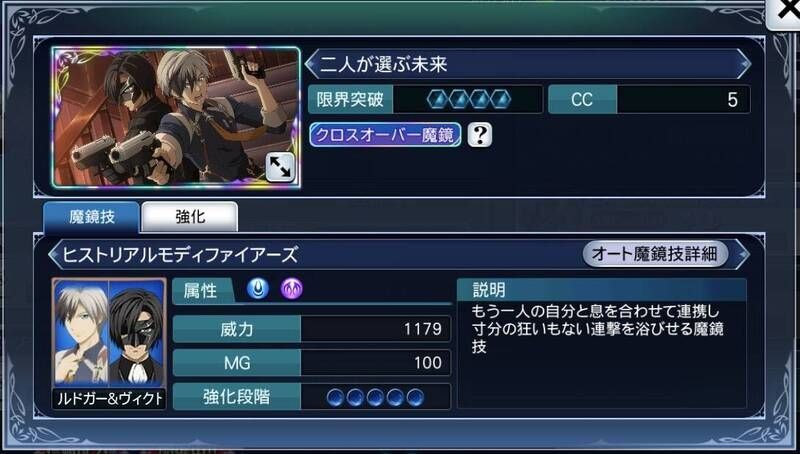
Task: Click the 威力 1179 value field
Action: coord(376,329)
